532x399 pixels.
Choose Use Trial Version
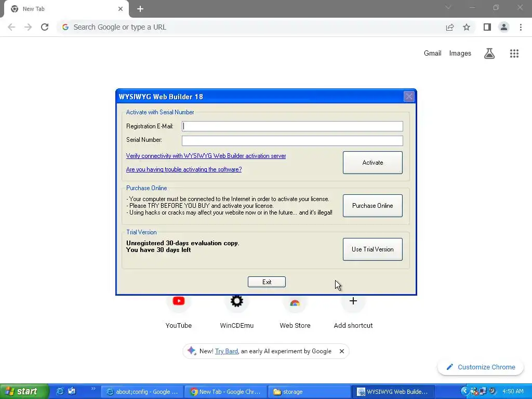click(373, 249)
